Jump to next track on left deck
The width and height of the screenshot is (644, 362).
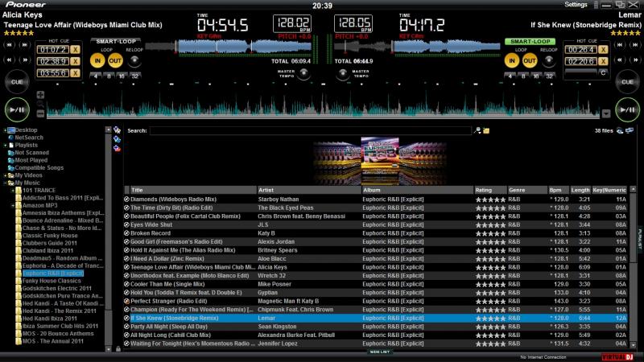point(25,45)
